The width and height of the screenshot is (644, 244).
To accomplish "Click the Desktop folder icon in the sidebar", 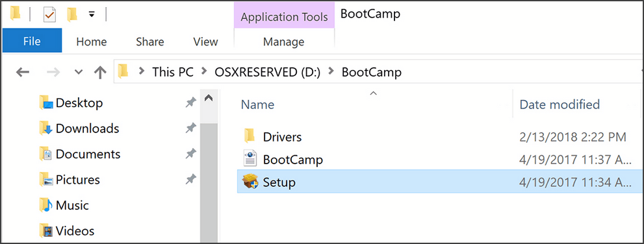I will click(46, 103).
